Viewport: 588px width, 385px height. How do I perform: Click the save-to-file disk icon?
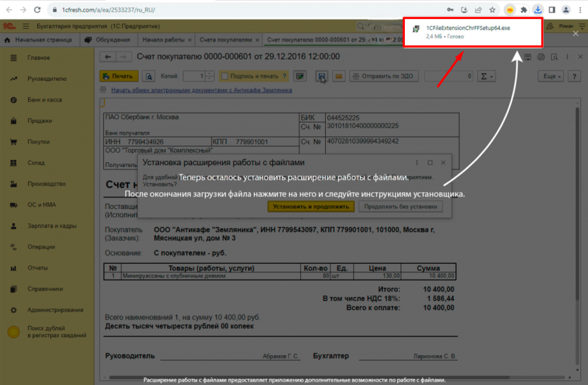click(322, 76)
